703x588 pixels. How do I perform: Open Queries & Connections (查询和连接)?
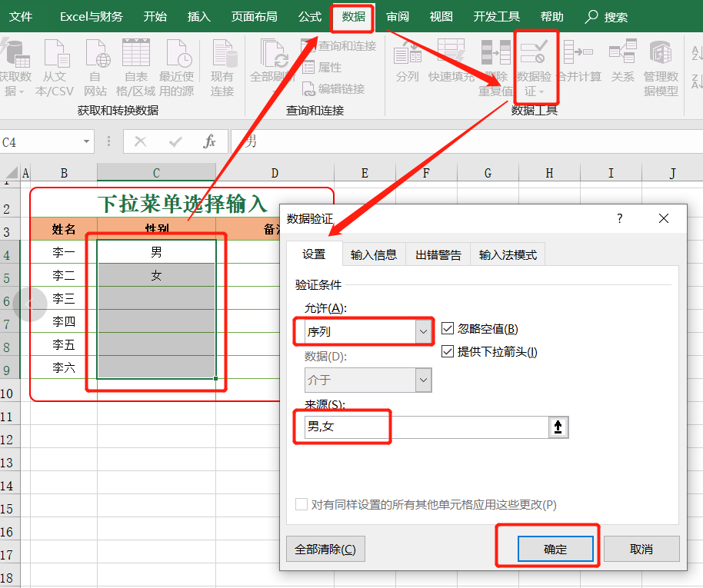coord(339,45)
